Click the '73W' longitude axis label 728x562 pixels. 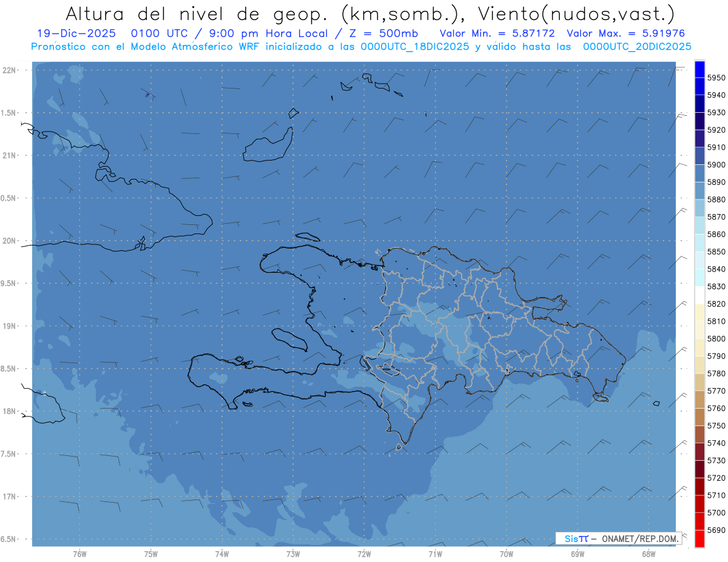[292, 554]
